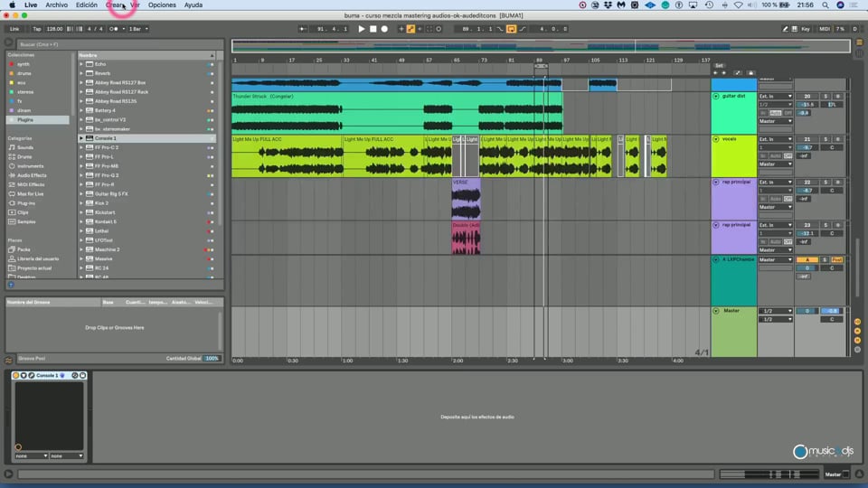Stop the transport
Image resolution: width=868 pixels, height=488 pixels.
(x=373, y=29)
